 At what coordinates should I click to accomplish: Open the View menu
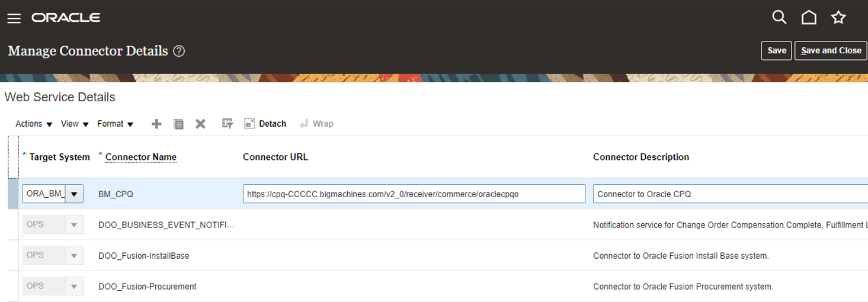pyautogui.click(x=75, y=124)
